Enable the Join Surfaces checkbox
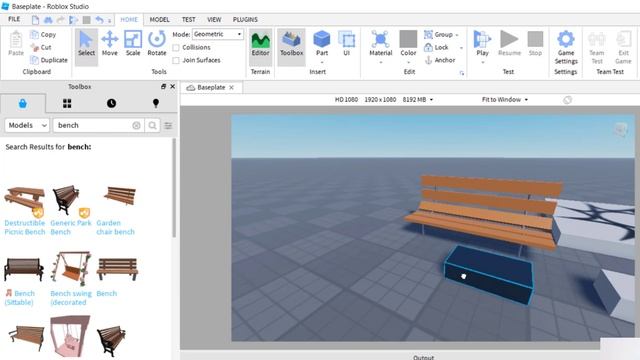The image size is (640, 360). coord(176,60)
